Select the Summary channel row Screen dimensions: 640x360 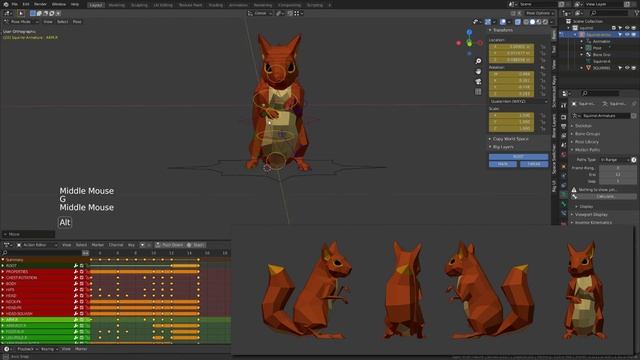[x=45, y=260]
